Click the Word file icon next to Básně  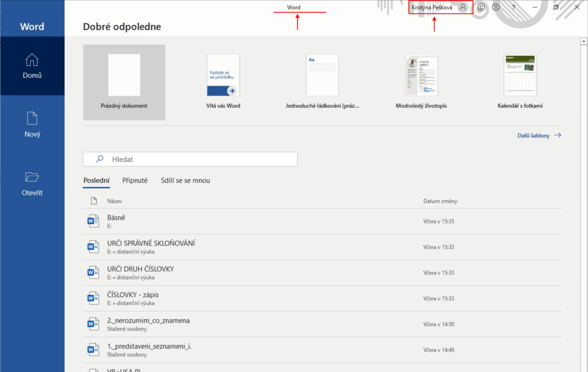click(93, 221)
